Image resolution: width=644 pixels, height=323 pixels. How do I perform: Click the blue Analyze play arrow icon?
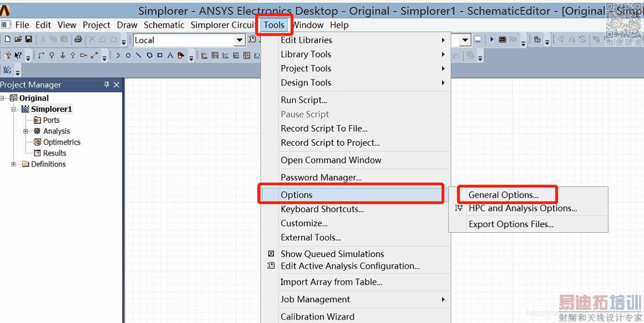point(491,39)
